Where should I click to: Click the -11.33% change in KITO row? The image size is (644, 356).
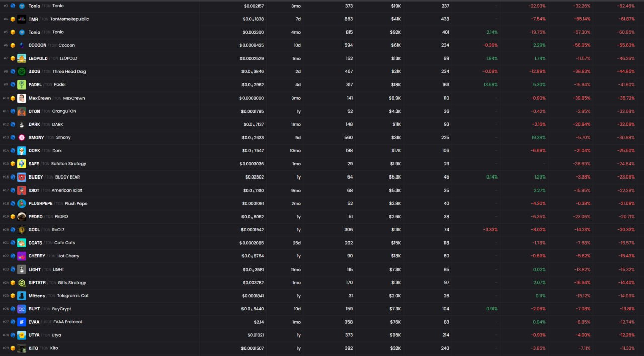click(627, 348)
